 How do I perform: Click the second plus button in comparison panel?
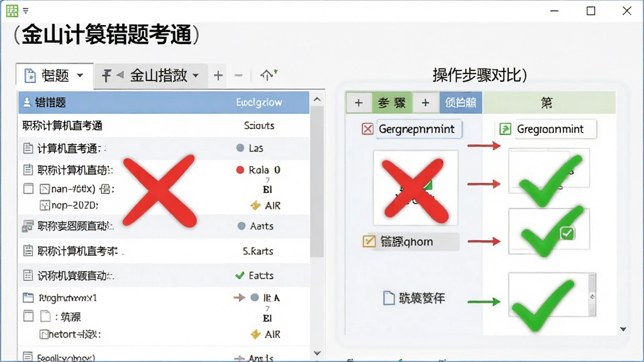click(426, 102)
